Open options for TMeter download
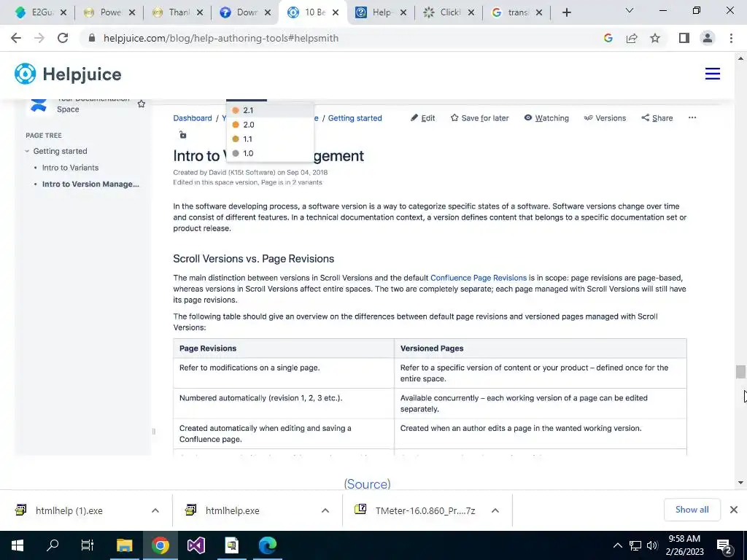Screen dimensions: 747x560 (x=495, y=510)
